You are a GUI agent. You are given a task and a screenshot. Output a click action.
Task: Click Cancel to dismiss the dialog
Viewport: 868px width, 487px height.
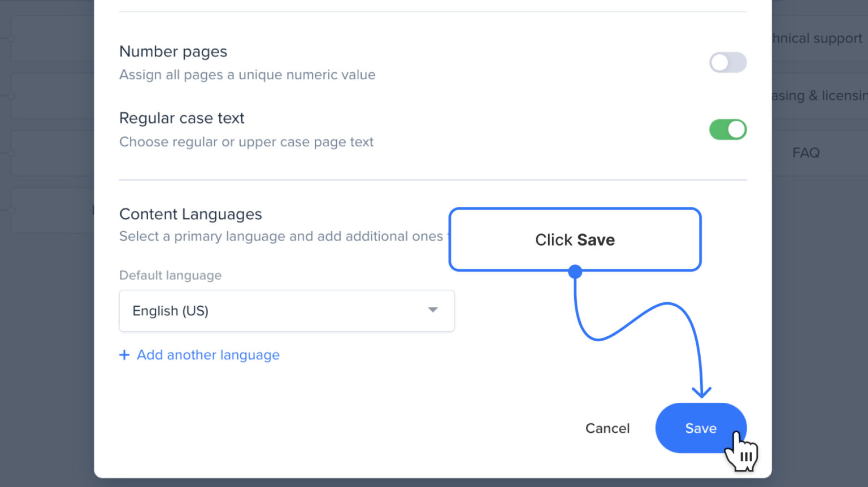click(607, 428)
